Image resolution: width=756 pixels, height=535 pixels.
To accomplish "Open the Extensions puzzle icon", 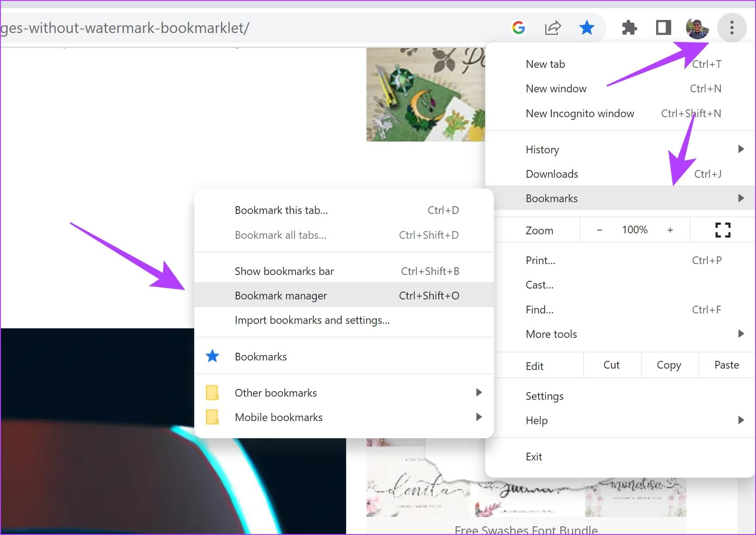I will (629, 28).
